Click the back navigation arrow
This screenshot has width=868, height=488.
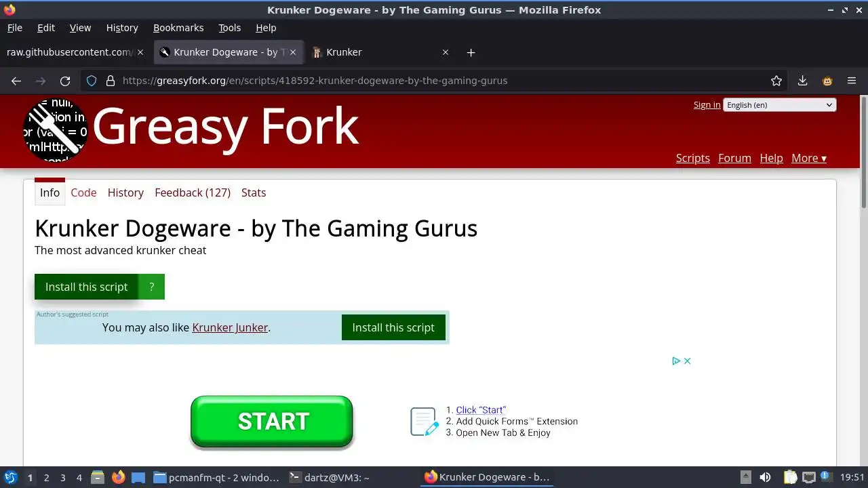[16, 81]
